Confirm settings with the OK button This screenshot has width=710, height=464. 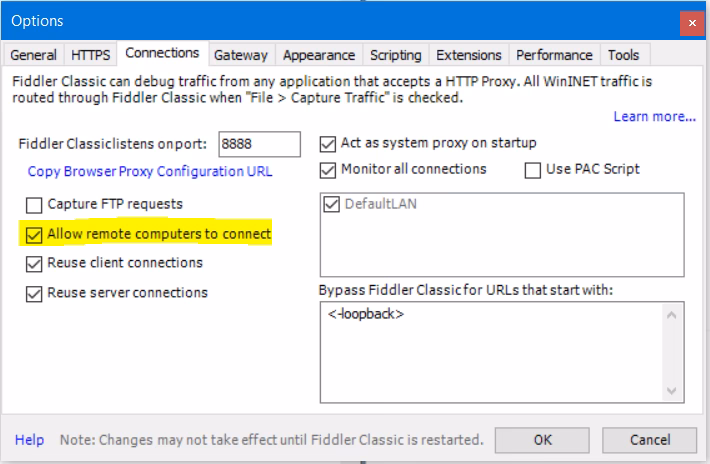pos(542,440)
